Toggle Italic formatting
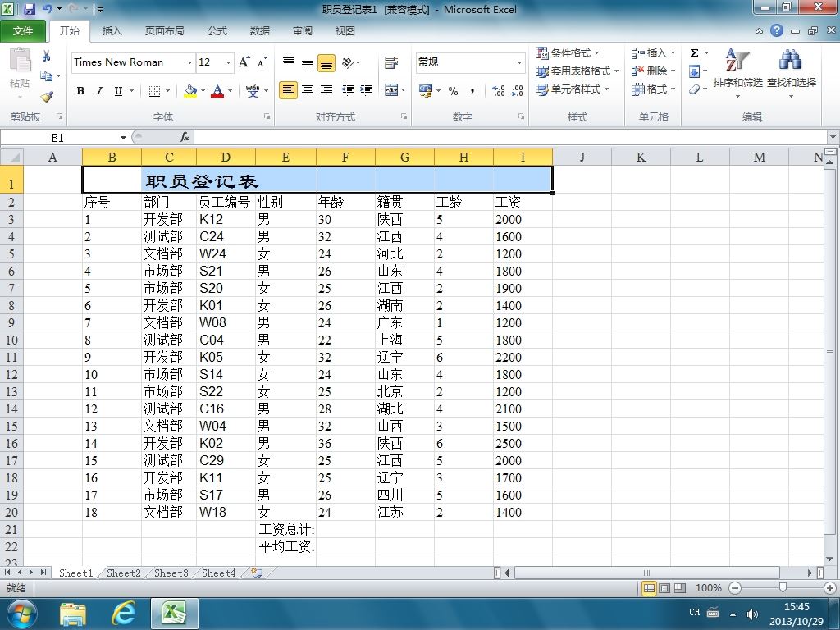The image size is (840, 630). point(99,91)
